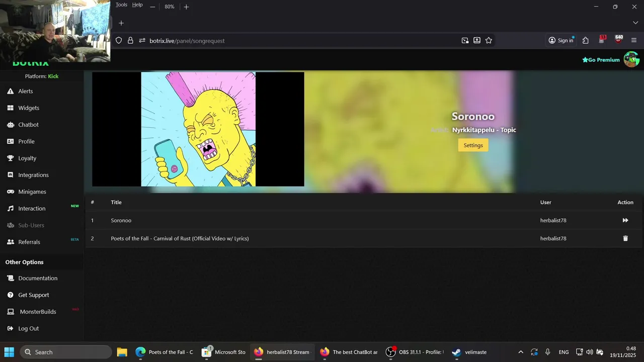Show hidden system tray icons
644x362 pixels.
coord(520,352)
